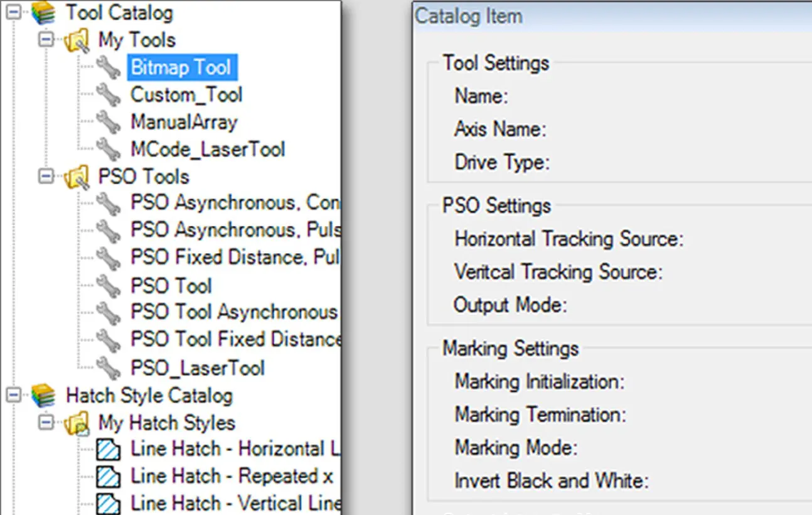The image size is (812, 515).
Task: Click the wrench icon beside Custom_Tool
Action: [109, 95]
